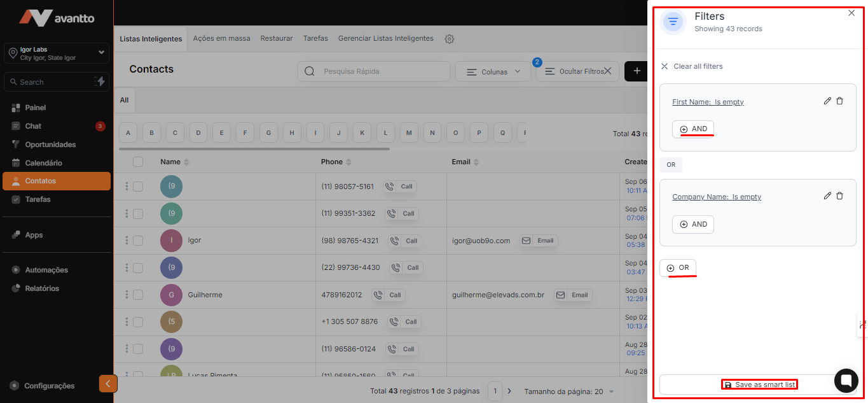Open Oportunidades in the sidebar menu
Screen dimensions: 868x403
click(50, 145)
